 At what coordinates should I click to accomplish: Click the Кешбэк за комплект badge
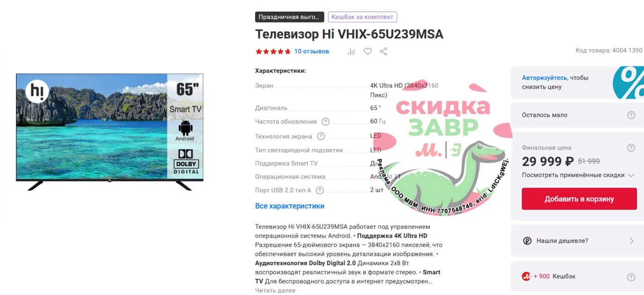(x=362, y=17)
